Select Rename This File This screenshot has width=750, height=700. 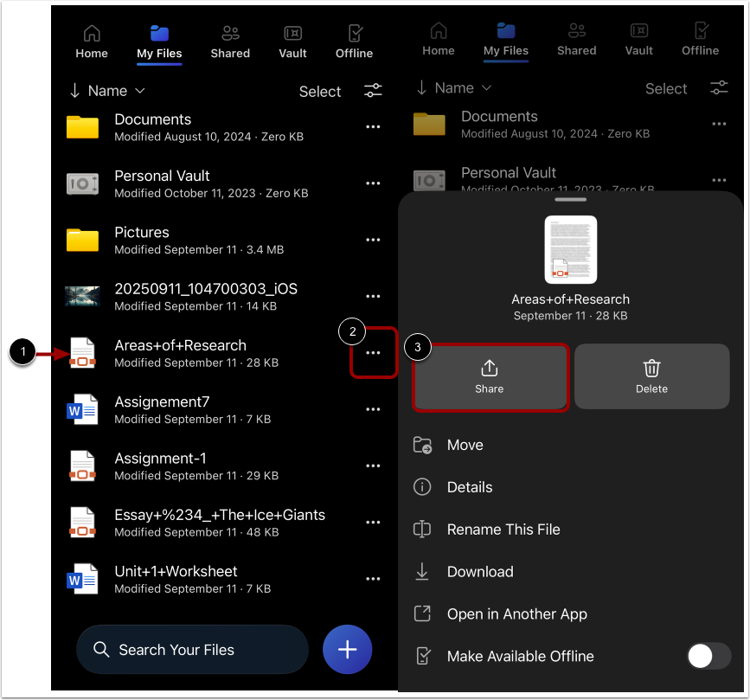(503, 529)
